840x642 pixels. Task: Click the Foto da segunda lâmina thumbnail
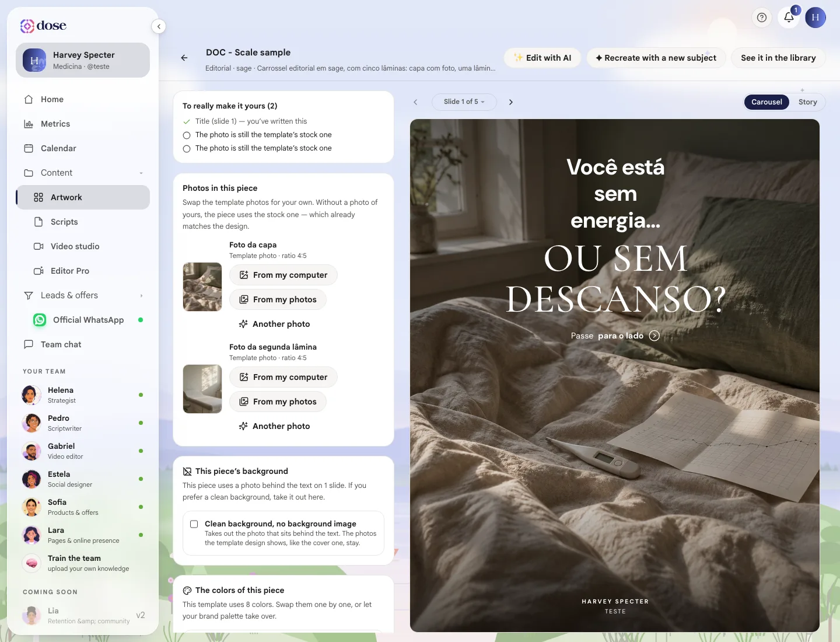[x=202, y=389]
